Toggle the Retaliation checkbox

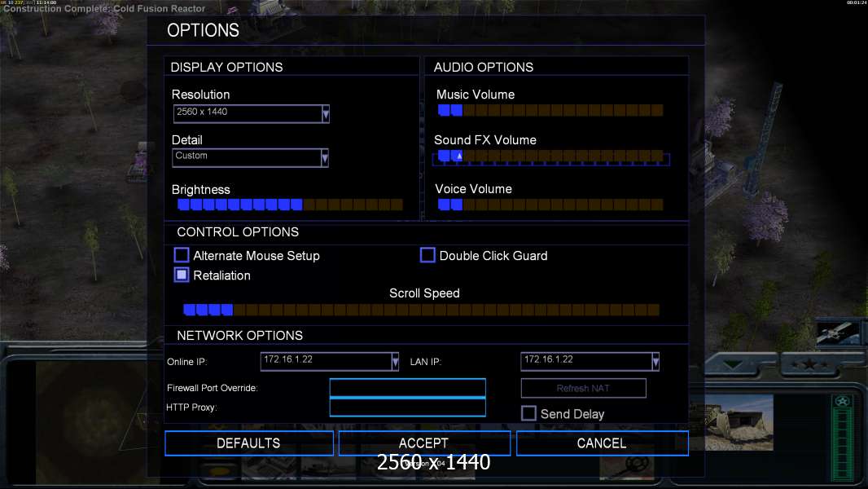pyautogui.click(x=182, y=275)
